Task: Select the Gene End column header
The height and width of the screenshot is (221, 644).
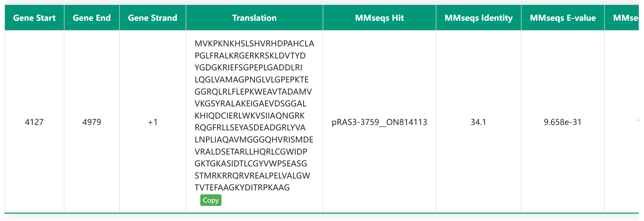Action: click(92, 18)
